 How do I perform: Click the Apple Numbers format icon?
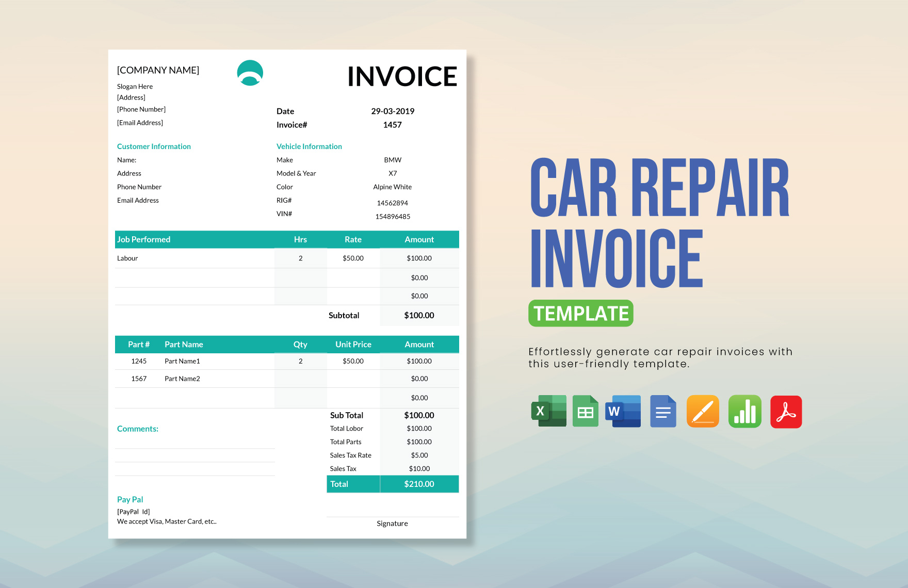745,411
